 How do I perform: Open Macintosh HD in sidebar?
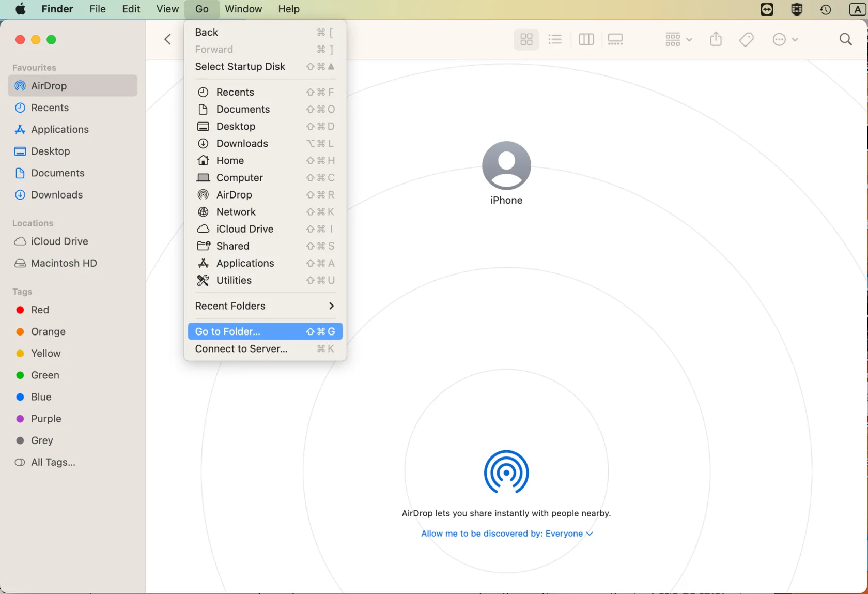pyautogui.click(x=64, y=263)
